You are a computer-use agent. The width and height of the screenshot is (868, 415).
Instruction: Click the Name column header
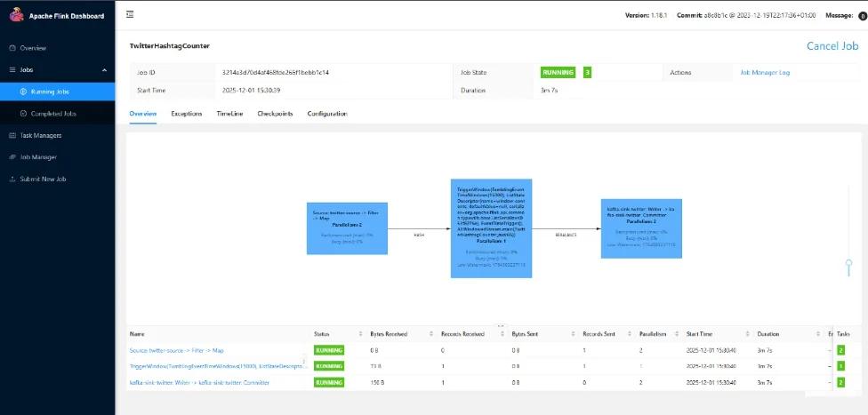136,334
